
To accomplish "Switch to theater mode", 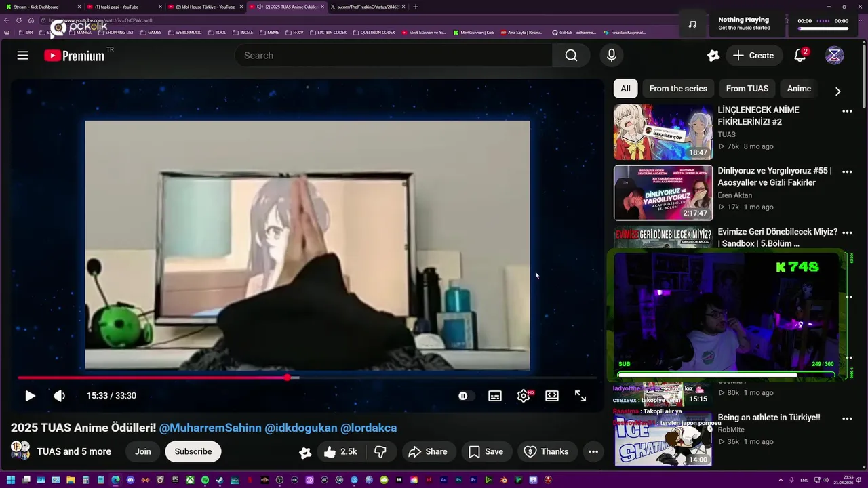I will (552, 396).
